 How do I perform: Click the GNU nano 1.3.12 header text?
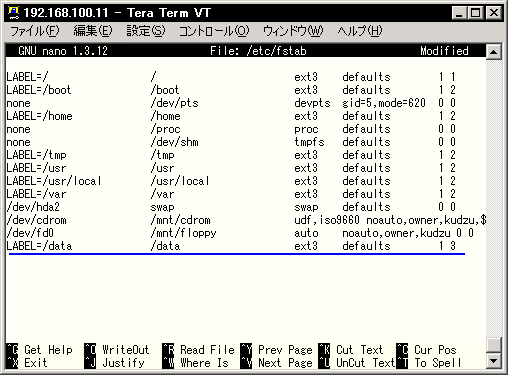pos(63,51)
